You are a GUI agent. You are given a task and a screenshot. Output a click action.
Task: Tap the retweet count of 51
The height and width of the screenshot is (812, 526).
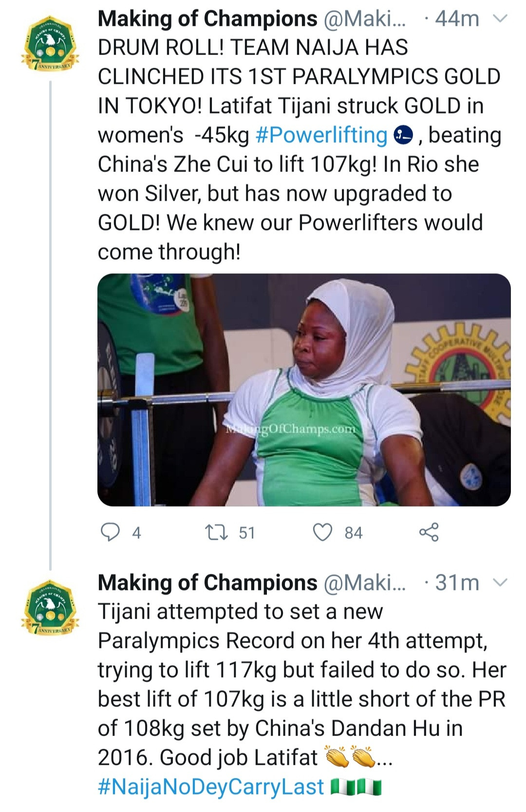pyautogui.click(x=247, y=533)
